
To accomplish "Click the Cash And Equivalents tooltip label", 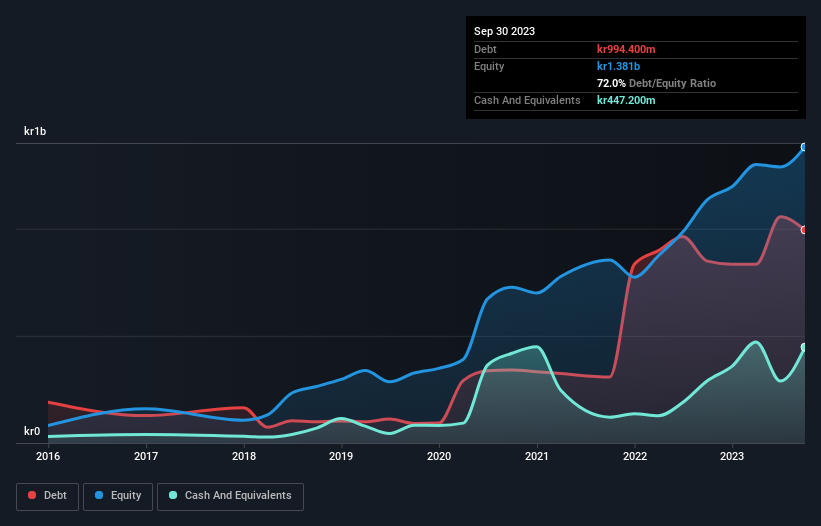I will [527, 100].
